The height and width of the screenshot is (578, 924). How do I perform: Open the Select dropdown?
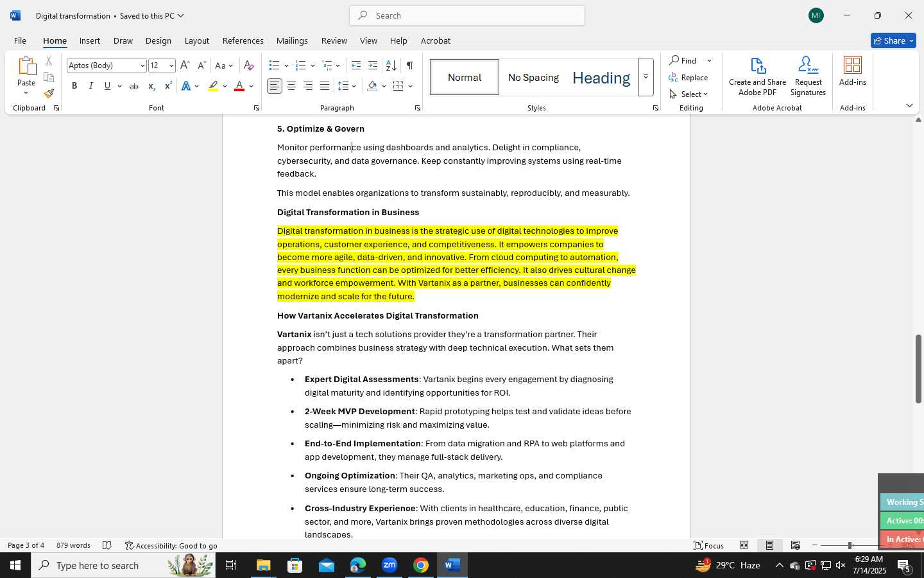689,94
